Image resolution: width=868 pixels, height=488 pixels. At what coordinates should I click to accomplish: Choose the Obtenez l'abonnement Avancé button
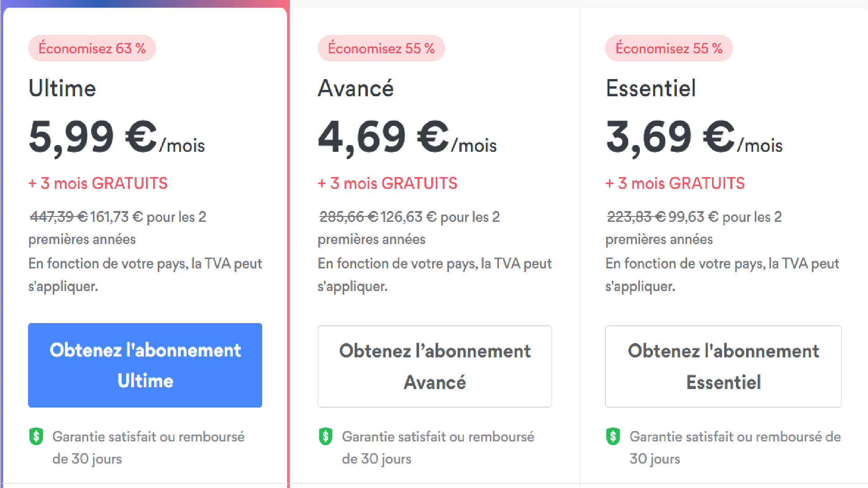(434, 366)
